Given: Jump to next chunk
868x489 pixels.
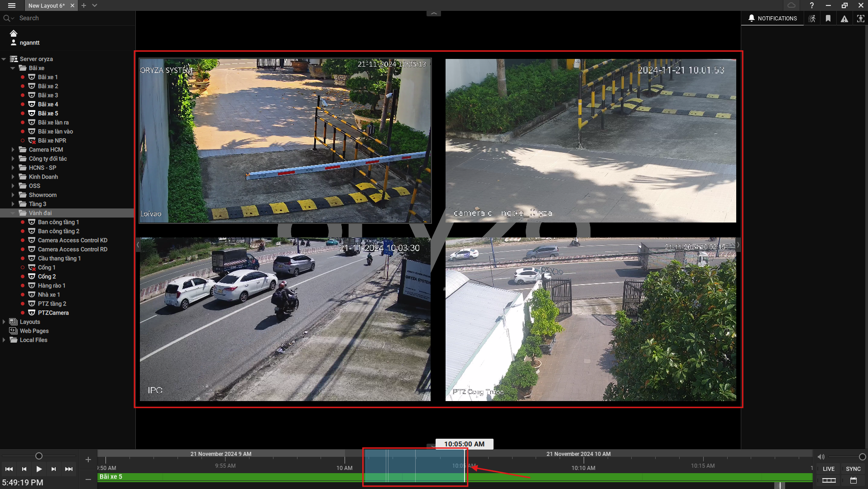Looking at the screenshot, I should (69, 469).
